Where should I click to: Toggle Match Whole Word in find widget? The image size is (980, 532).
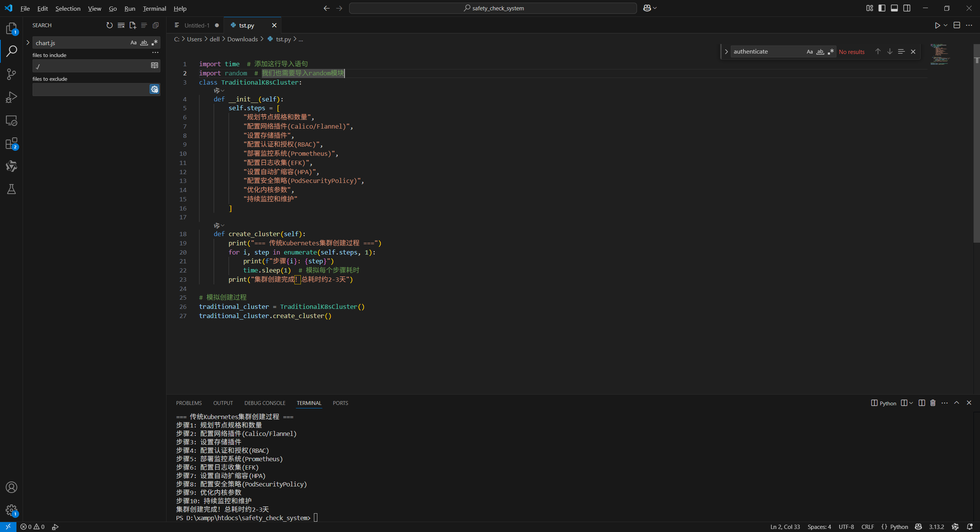(x=820, y=52)
